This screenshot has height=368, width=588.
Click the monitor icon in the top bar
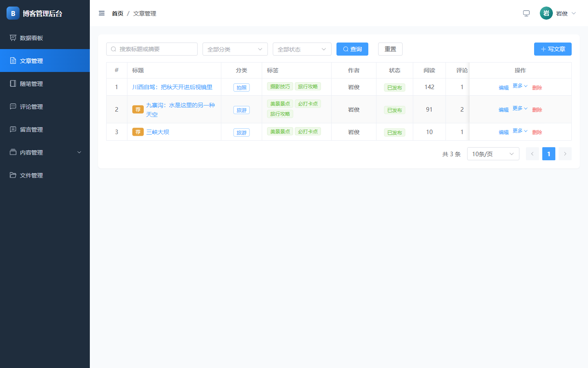coord(526,13)
